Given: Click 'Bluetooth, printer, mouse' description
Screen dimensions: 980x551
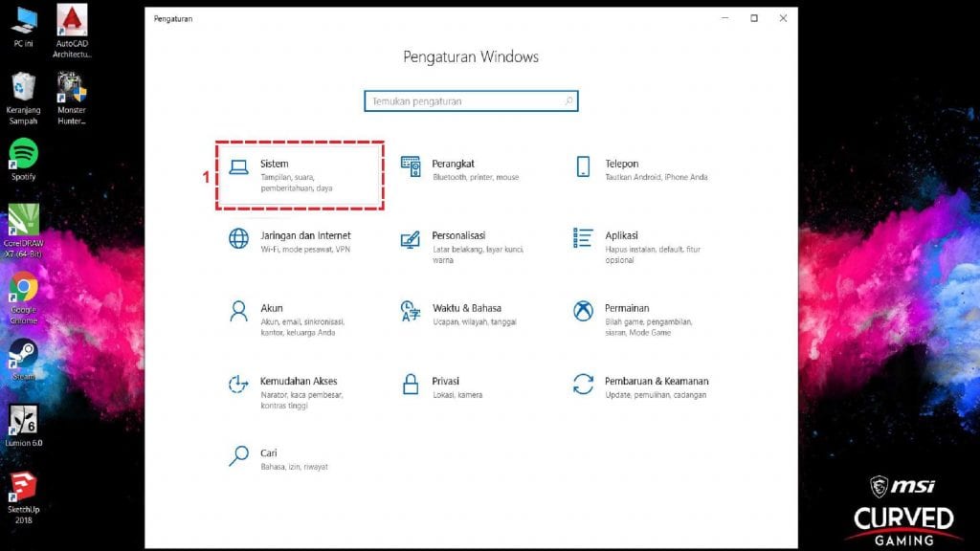Looking at the screenshot, I should coord(476,177).
